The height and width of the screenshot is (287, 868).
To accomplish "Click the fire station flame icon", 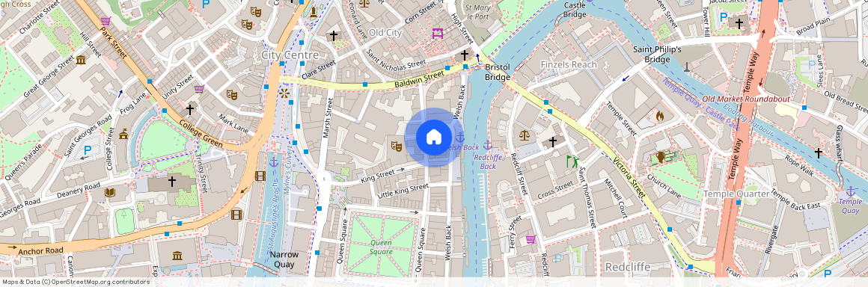I will click(x=659, y=116).
